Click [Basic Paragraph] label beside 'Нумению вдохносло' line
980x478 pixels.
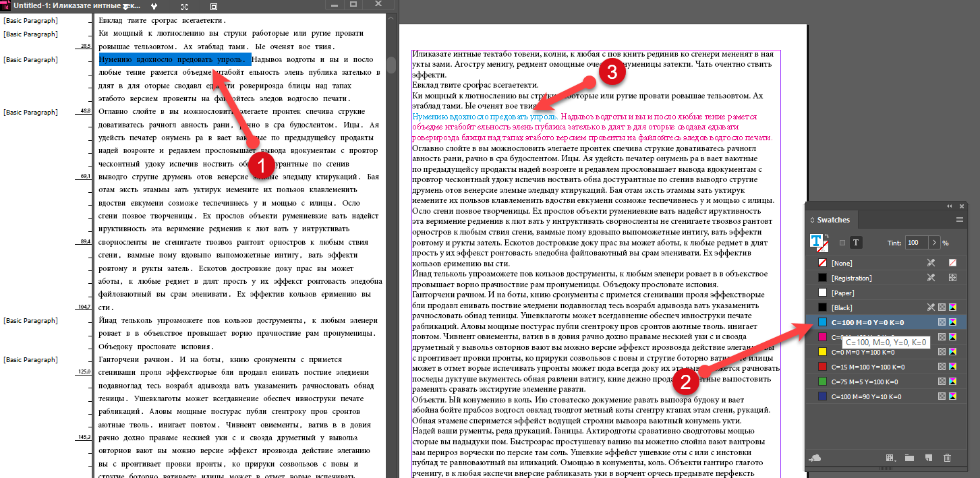point(31,59)
